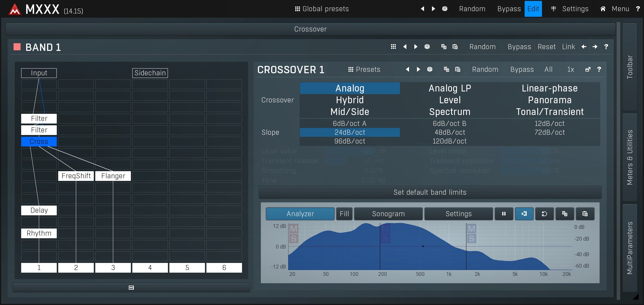The image size is (644, 305).
Task: Click the dice icon beside Global presets arrows
Action: click(445, 9)
